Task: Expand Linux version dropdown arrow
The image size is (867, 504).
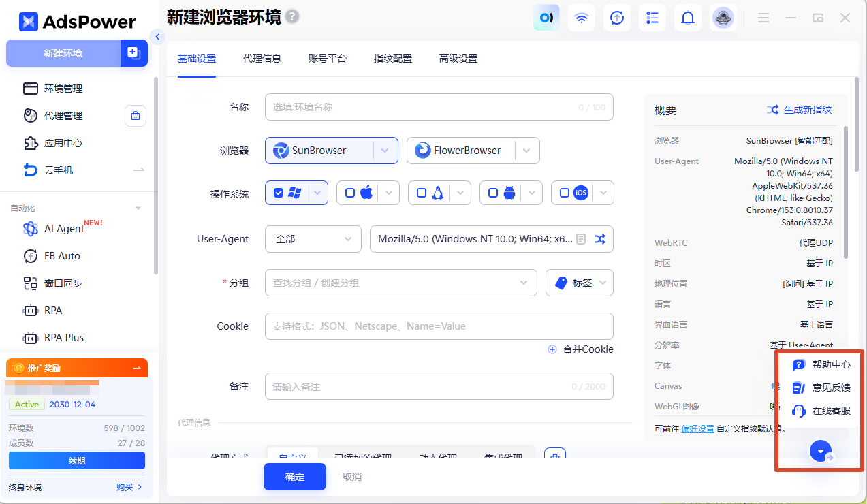Action: 460,193
